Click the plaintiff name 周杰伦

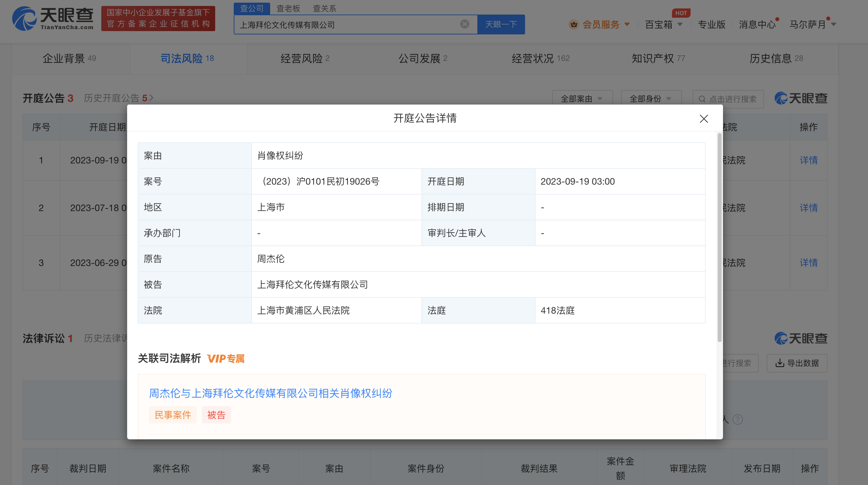(x=271, y=259)
